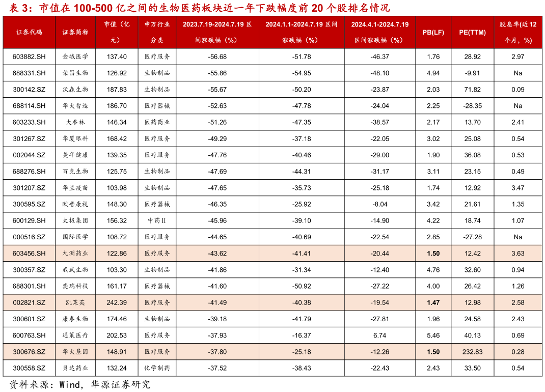Select the 化学制药 industry cell
This screenshot has width=545, height=392.
point(157,369)
